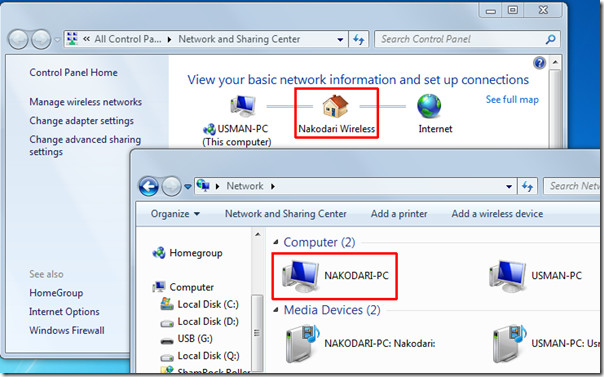Collapse the Media Devices (2) group

coord(275,310)
